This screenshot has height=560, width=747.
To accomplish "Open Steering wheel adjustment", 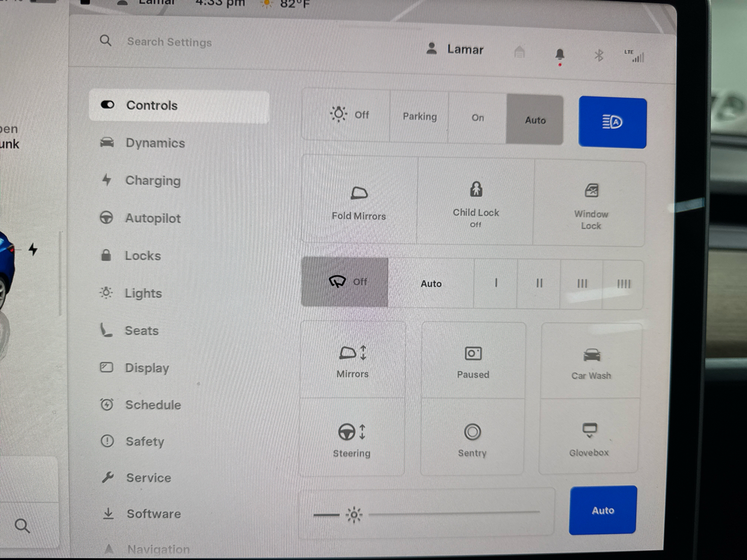I will coord(352,439).
